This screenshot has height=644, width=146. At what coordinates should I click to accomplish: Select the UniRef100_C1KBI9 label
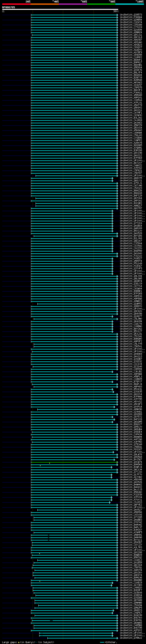pyautogui.click(x=131, y=583)
